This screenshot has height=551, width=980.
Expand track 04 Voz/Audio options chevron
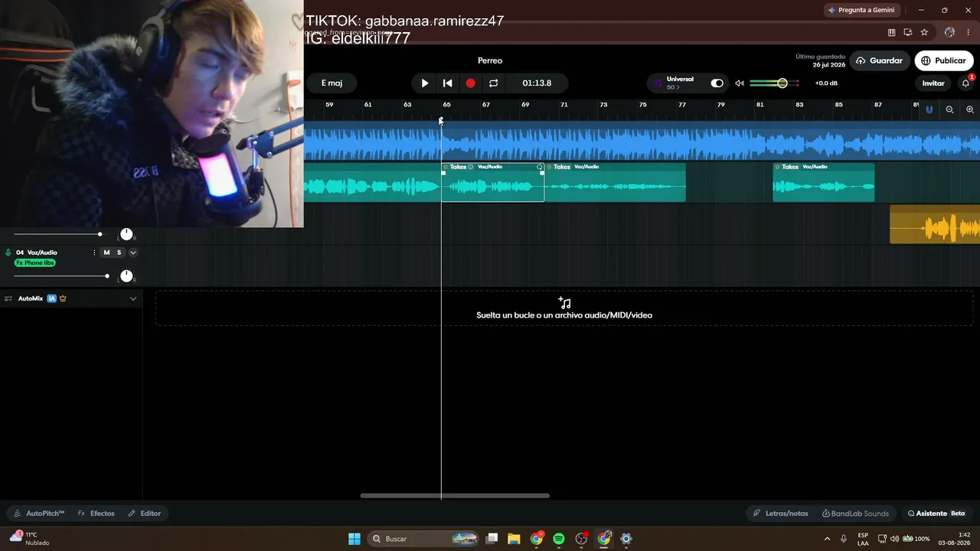pos(132,253)
